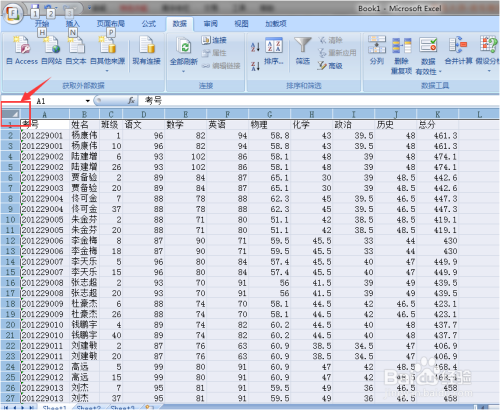Click the formula bar showing 考号
This screenshot has height=410, width=500.
[x=318, y=100]
